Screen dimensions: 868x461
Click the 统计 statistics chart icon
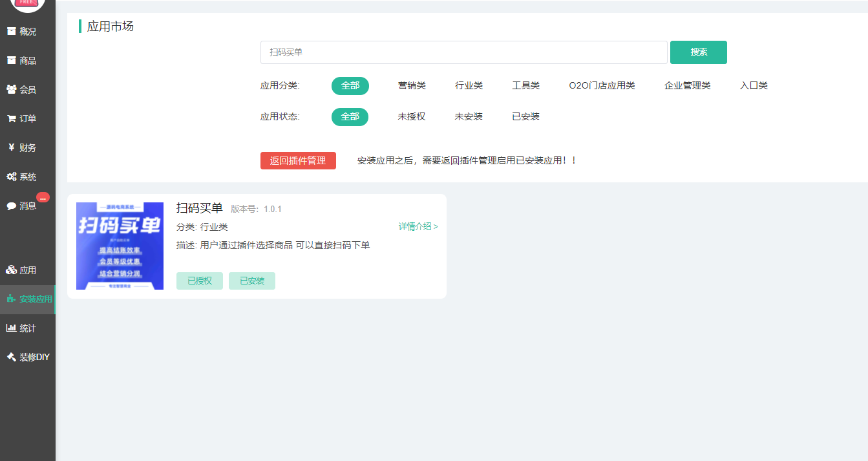click(11, 328)
